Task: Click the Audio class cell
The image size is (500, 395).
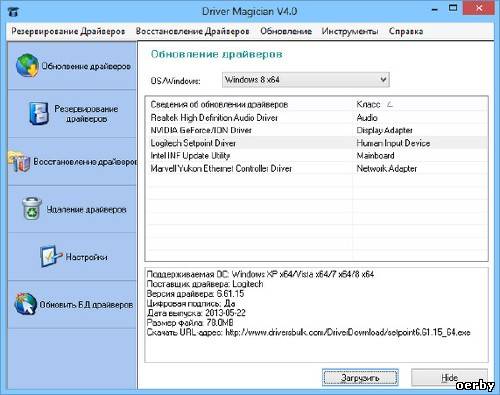Action: tap(367, 118)
